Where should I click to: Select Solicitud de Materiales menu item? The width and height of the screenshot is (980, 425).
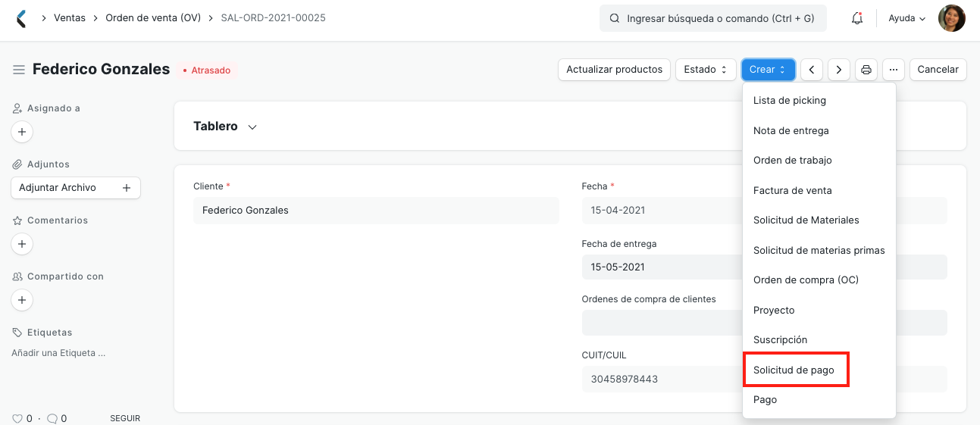(x=819, y=220)
